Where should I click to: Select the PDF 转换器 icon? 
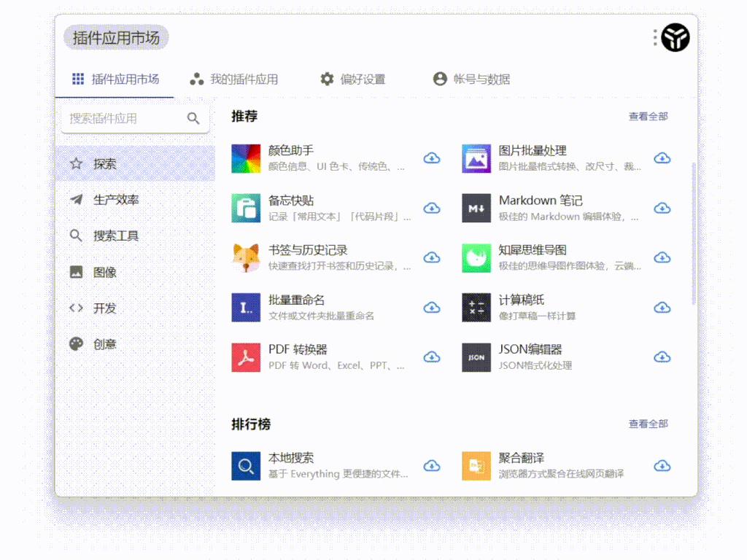246,357
